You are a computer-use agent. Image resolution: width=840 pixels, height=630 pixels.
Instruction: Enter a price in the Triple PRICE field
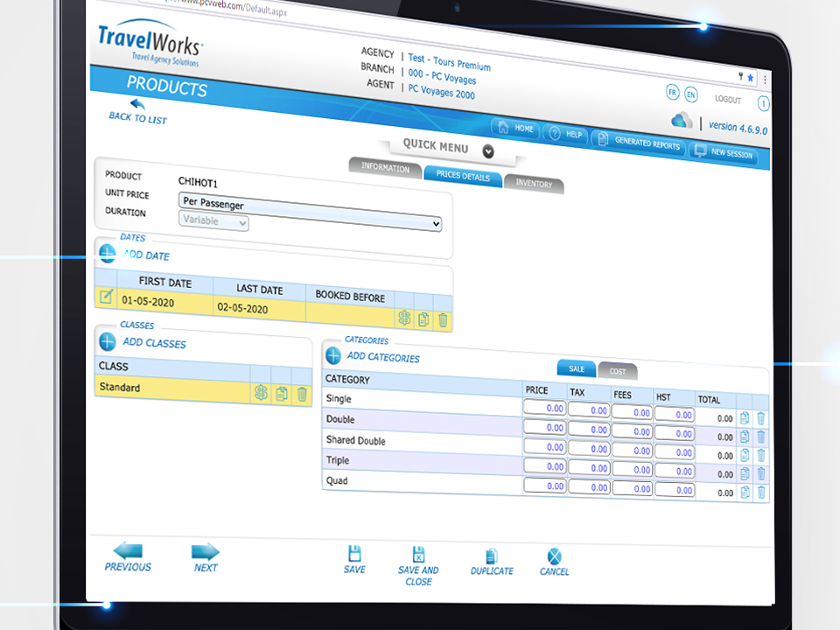click(x=544, y=467)
